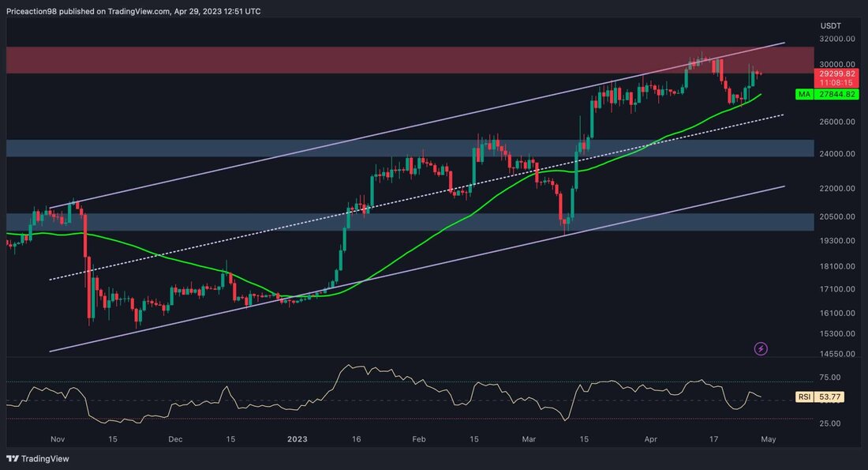Click the Apr date label
Screen dimensions: 868x470
[x=650, y=439]
